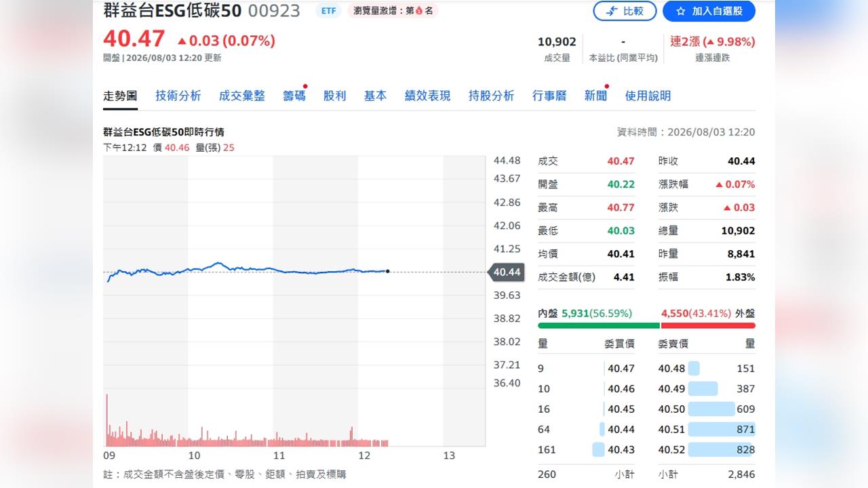Open the 瀏覽量激增 ranking badge
Screen dimensions: 868x488
tap(393, 11)
